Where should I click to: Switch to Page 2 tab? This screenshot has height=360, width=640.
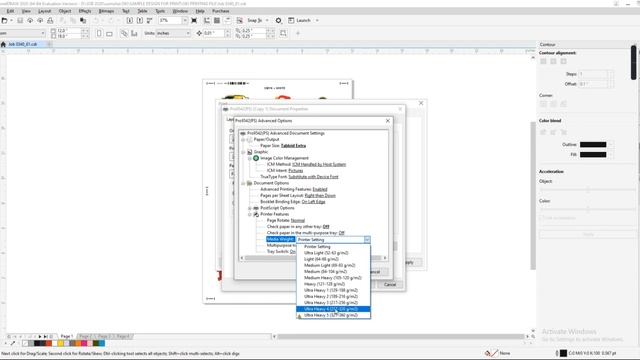pyautogui.click(x=85, y=336)
